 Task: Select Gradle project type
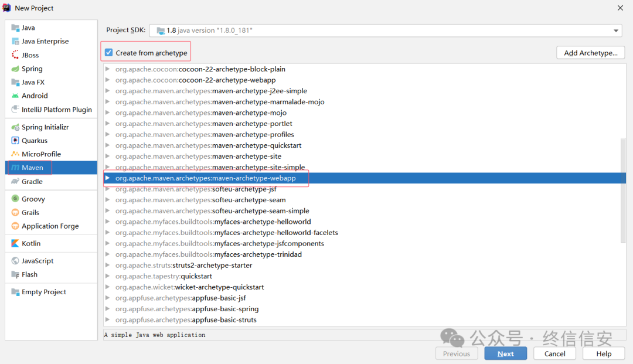[x=51, y=182]
